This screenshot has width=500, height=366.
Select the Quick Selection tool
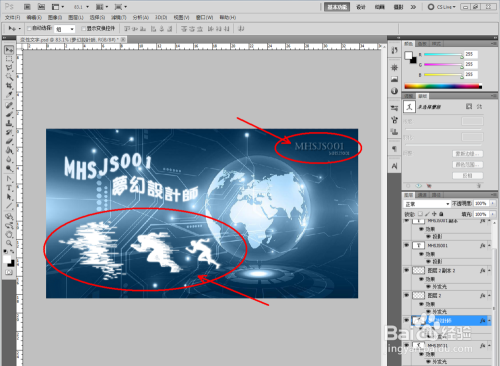coord(9,77)
